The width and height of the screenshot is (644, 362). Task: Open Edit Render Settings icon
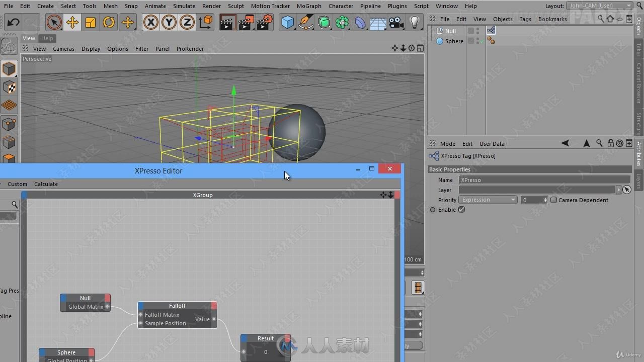coord(265,22)
